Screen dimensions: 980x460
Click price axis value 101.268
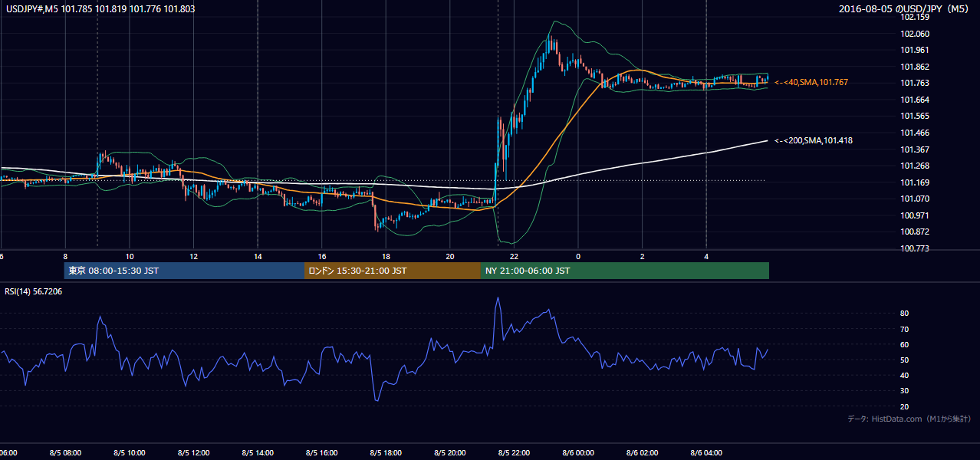(x=914, y=166)
